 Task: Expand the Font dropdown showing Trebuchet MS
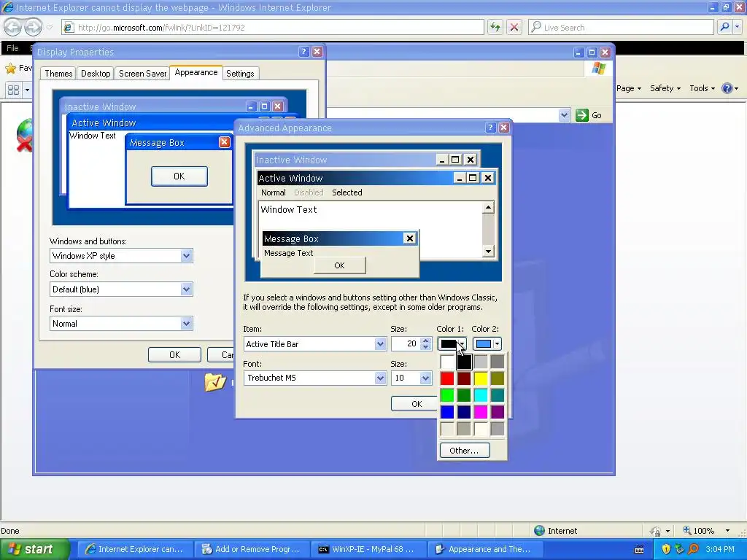(379, 378)
